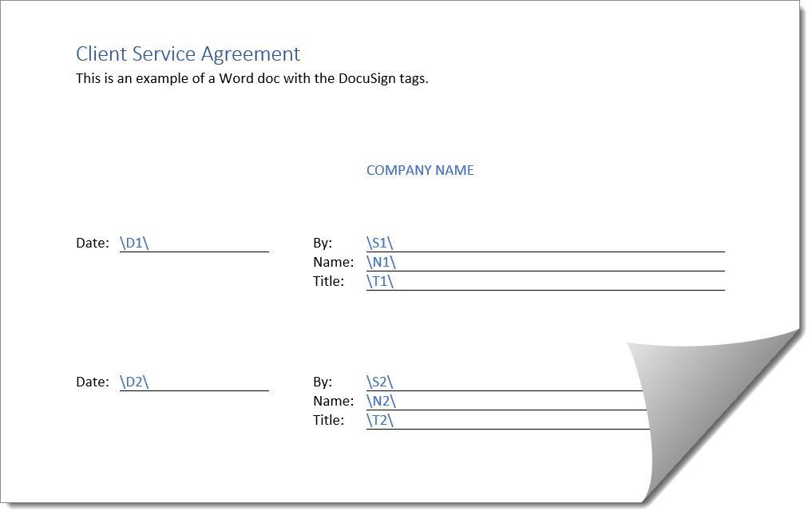812x515 pixels.
Task: Click the \S1\ signature tag field
Action: 380,243
